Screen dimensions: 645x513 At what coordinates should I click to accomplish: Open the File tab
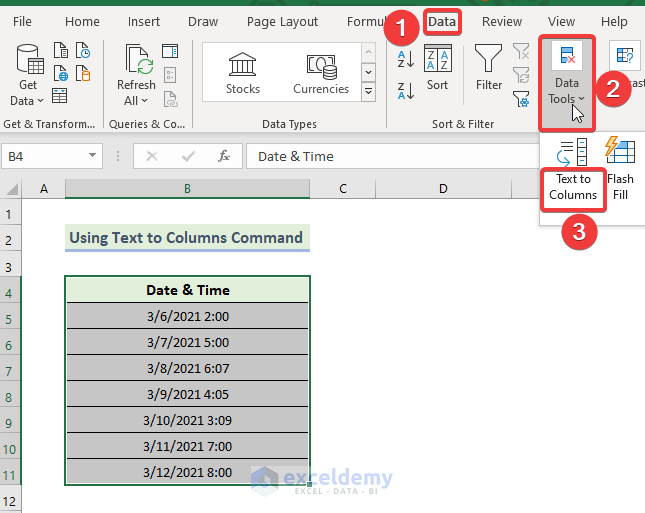(22, 21)
